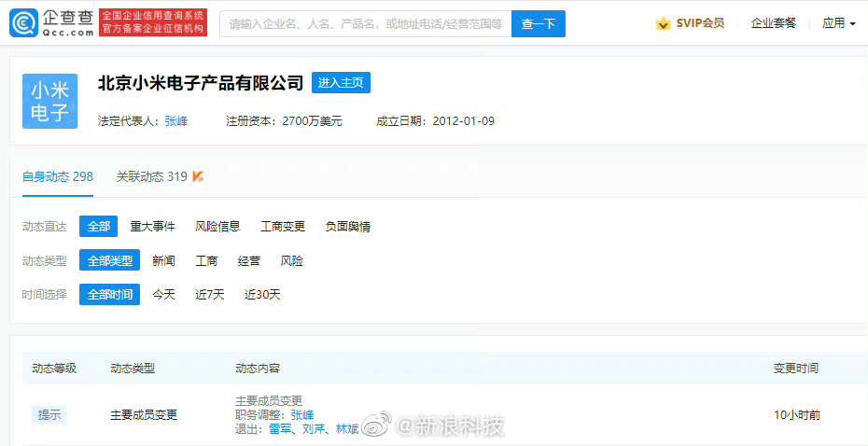The width and height of the screenshot is (868, 446).
Task: Type in the company name search field
Action: point(365,24)
